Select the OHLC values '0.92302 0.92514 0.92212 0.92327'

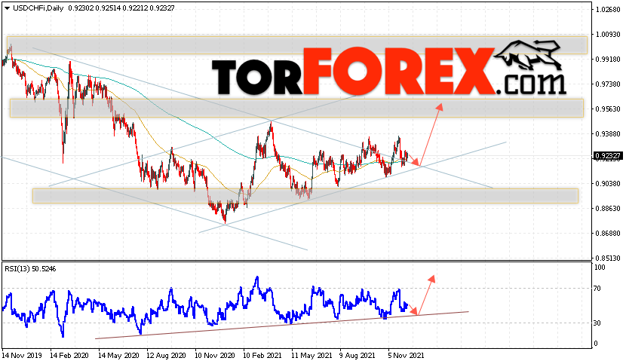coord(121,8)
